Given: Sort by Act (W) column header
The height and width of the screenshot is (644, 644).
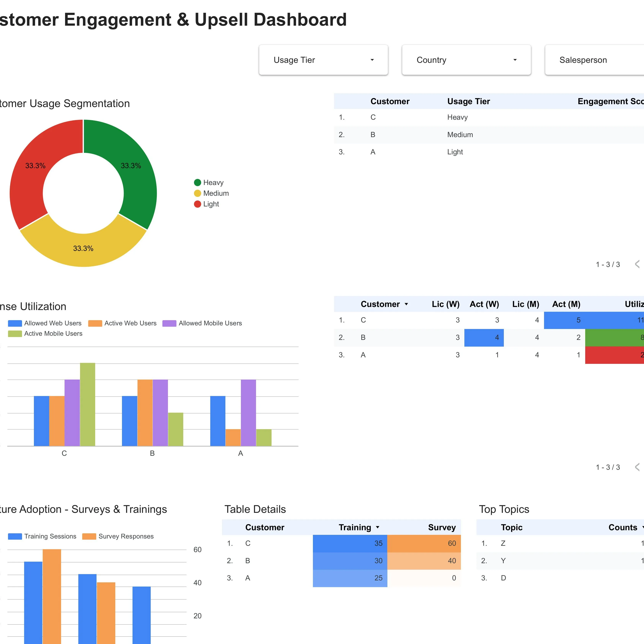Looking at the screenshot, I should (x=484, y=304).
